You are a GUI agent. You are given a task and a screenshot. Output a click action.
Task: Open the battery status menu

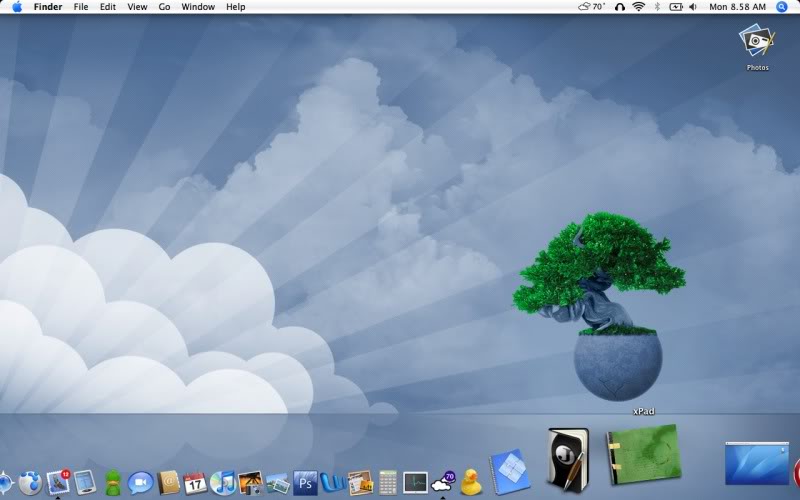(x=676, y=7)
